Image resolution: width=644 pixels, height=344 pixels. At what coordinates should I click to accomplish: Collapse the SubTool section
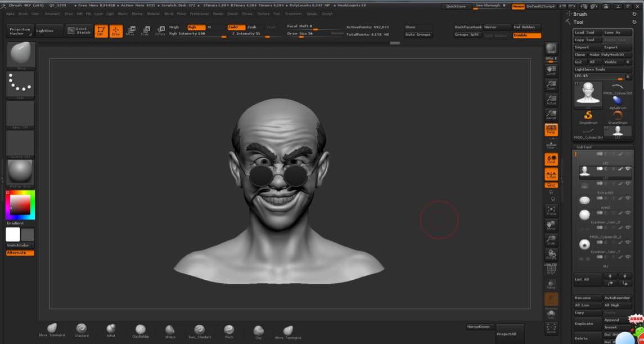coord(583,147)
